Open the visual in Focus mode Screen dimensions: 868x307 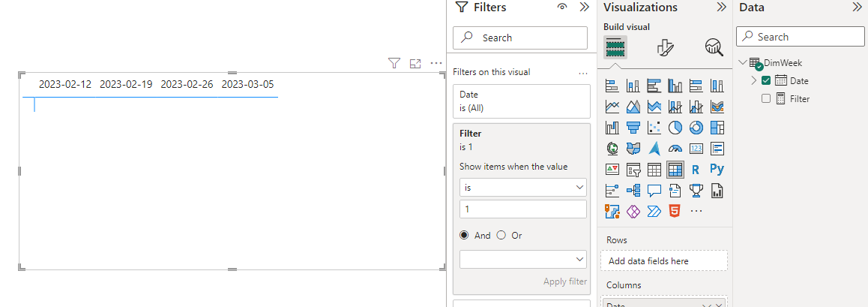[x=415, y=64]
